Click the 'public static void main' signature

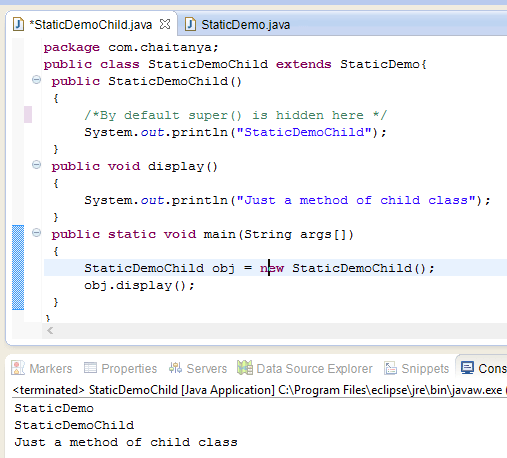tap(202, 234)
